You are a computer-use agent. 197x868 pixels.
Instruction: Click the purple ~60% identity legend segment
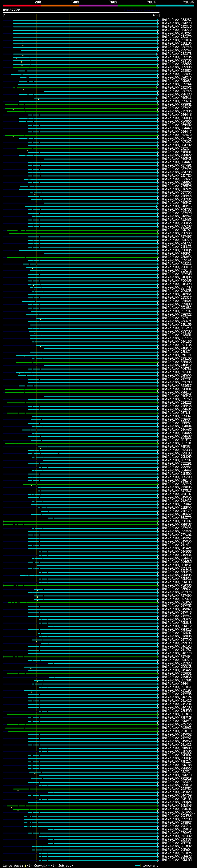(99, 6)
